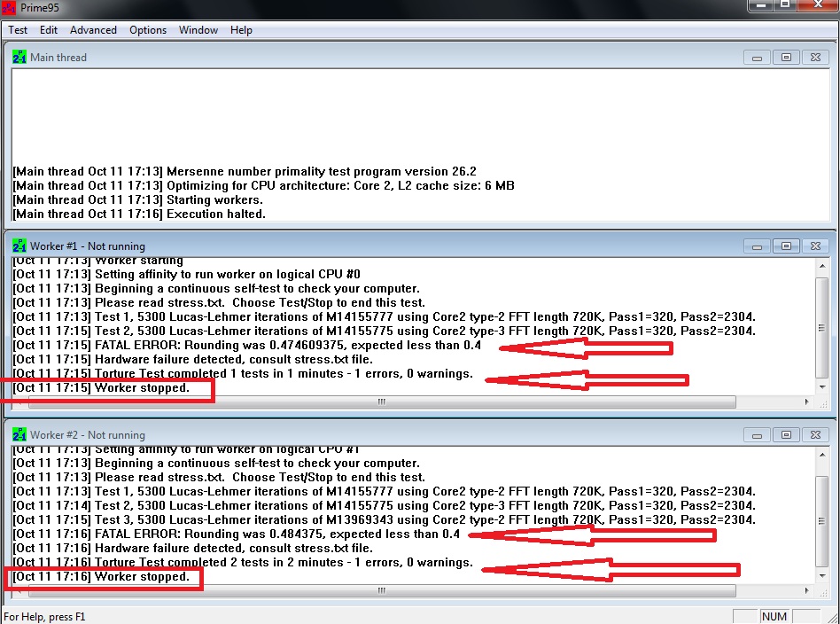Click the NUM indicator in status bar

[x=774, y=617]
